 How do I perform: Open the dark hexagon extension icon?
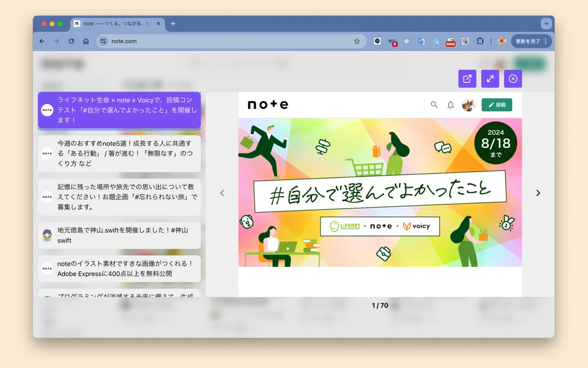tap(377, 41)
